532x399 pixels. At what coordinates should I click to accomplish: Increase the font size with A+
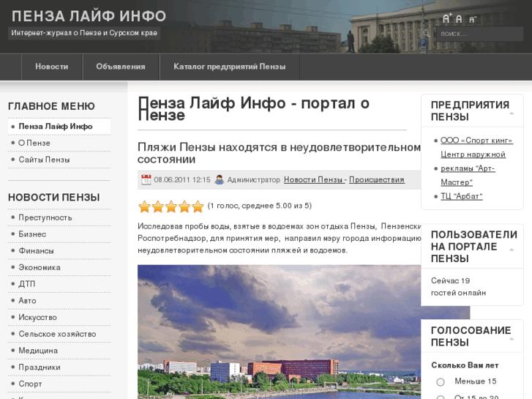(446, 19)
